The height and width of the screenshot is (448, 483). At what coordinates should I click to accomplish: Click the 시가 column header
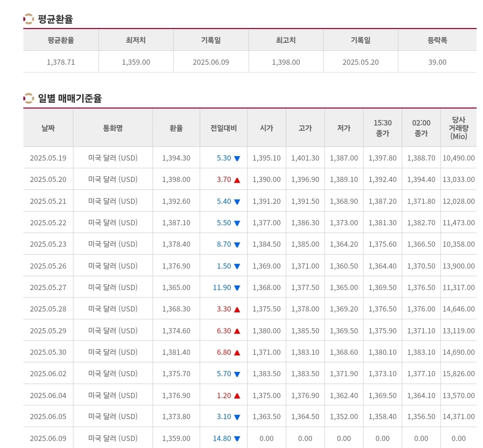[266, 128]
